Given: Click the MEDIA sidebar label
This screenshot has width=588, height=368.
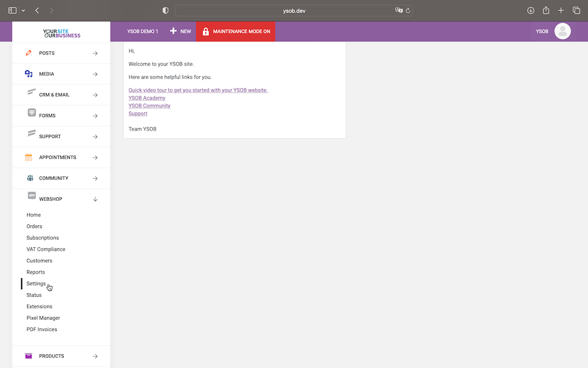Looking at the screenshot, I should pos(47,74).
